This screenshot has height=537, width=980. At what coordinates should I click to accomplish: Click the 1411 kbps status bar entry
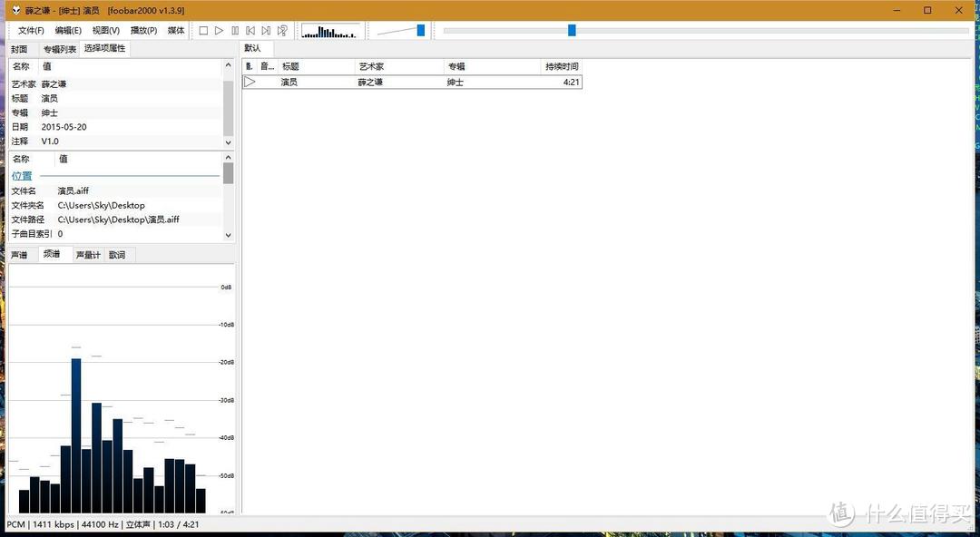54,524
